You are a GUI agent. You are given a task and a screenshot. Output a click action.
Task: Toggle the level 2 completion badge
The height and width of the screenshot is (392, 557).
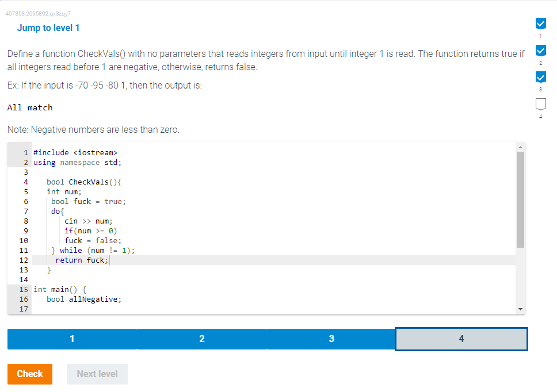pos(540,50)
